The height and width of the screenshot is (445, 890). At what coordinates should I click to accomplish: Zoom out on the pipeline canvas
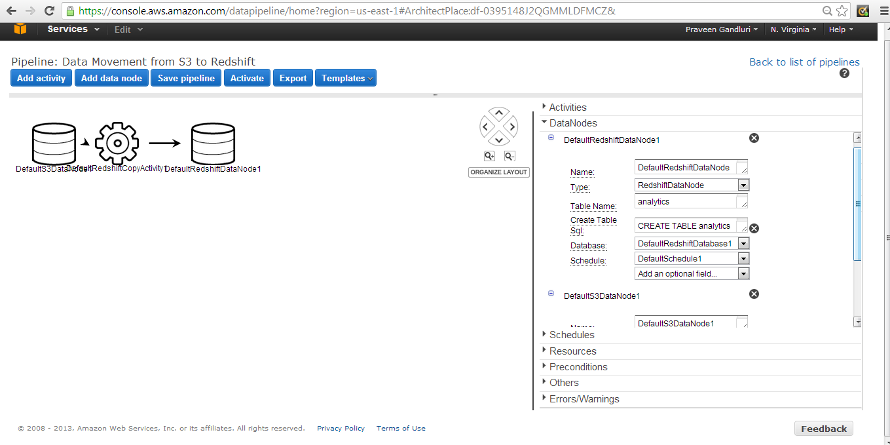[x=509, y=156]
